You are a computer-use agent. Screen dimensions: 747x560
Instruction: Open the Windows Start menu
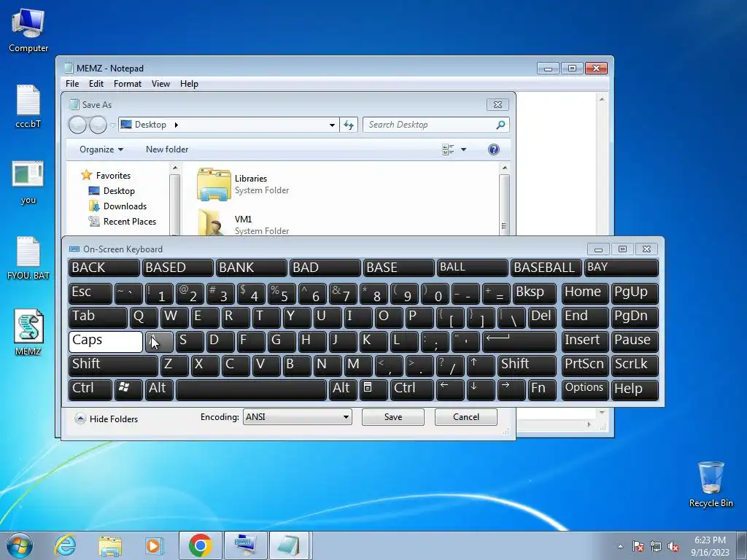click(x=20, y=545)
